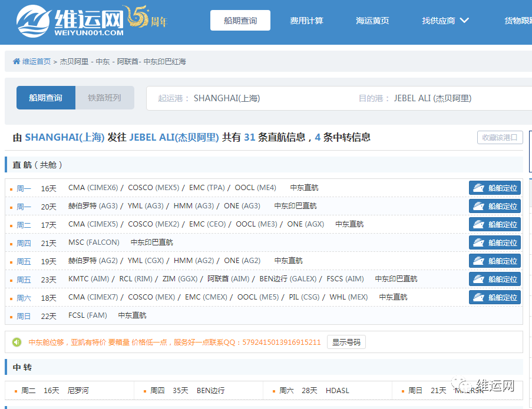Screen dimensions: 532x409
Task: Click the 起运港 SHANGHAI input field
Action: point(236,98)
